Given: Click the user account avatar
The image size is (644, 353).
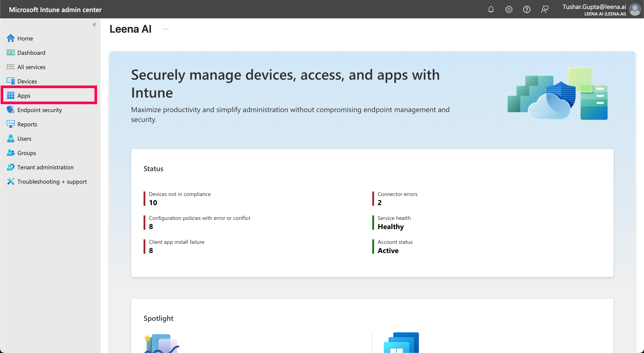Looking at the screenshot, I should (x=635, y=9).
